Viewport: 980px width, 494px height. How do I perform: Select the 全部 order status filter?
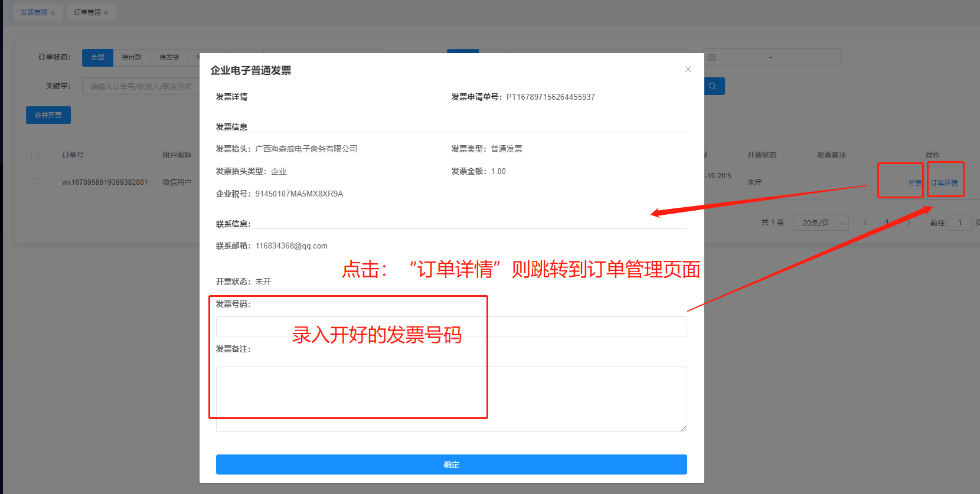click(97, 57)
